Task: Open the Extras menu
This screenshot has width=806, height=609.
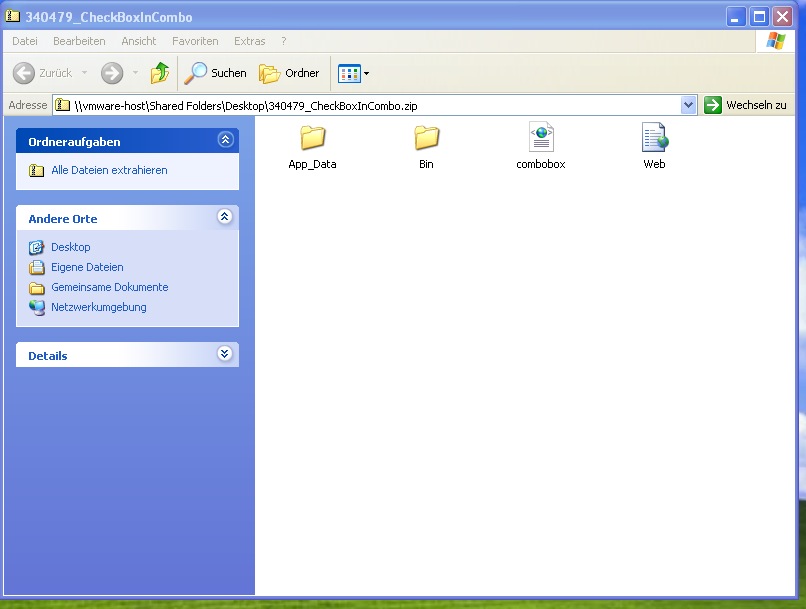Action: point(250,41)
